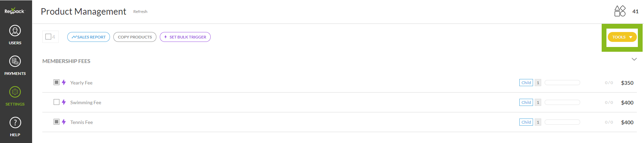Image resolution: width=644 pixels, height=143 pixels.
Task: Click the Sales Report button
Action: click(x=88, y=37)
